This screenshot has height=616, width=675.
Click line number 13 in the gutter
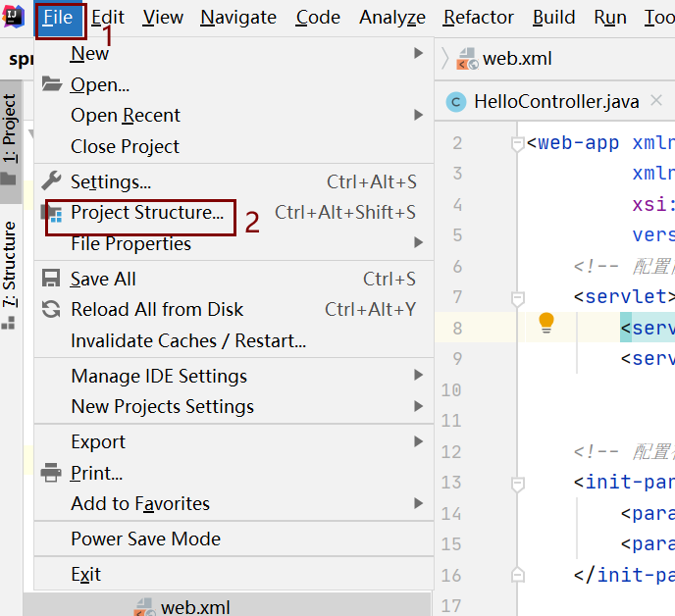tap(451, 482)
